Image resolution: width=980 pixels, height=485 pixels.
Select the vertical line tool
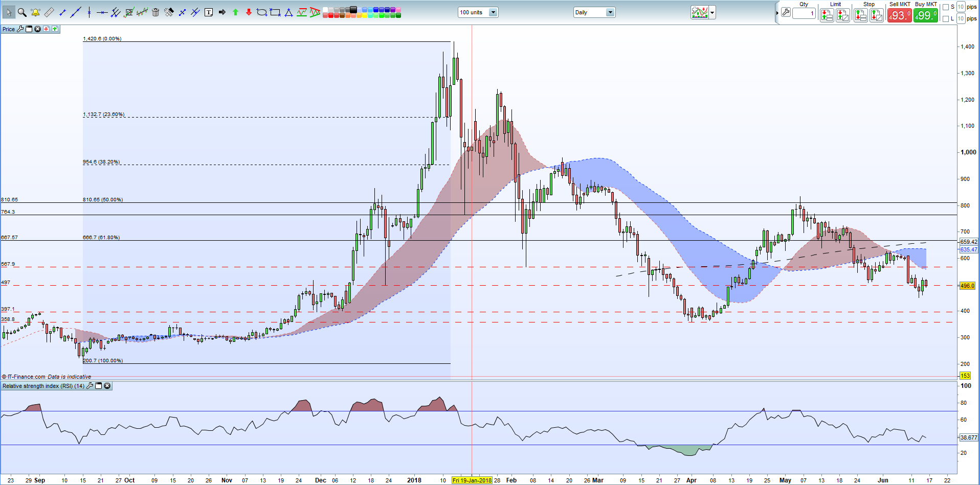click(x=89, y=12)
